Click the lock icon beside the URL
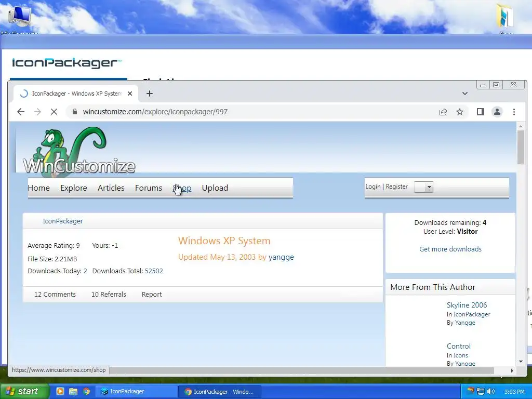The height and width of the screenshot is (399, 532). (75, 112)
